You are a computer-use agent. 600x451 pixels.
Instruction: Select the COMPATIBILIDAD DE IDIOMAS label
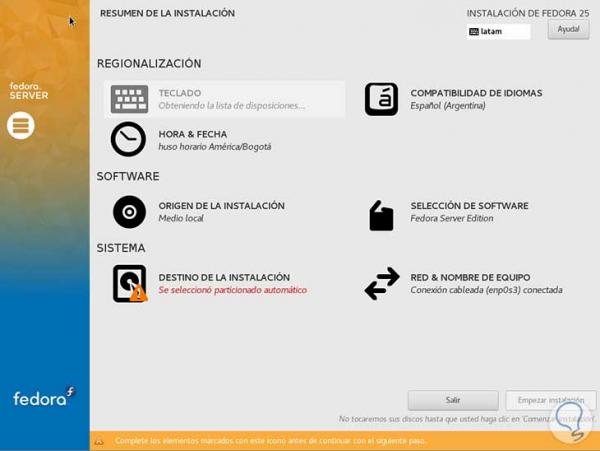[x=476, y=93]
